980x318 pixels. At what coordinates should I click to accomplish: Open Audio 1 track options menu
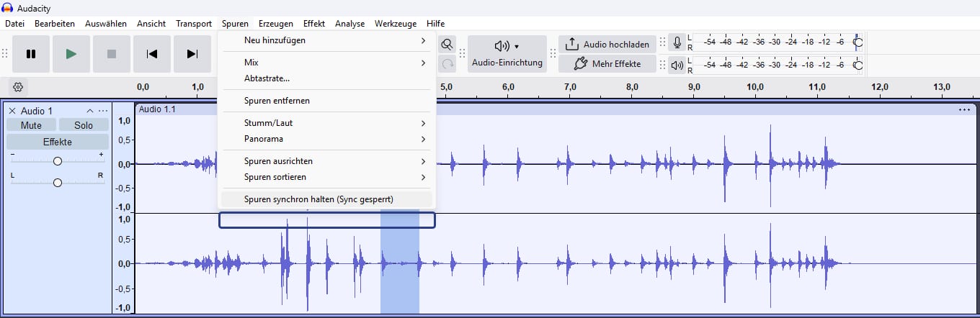coord(103,111)
